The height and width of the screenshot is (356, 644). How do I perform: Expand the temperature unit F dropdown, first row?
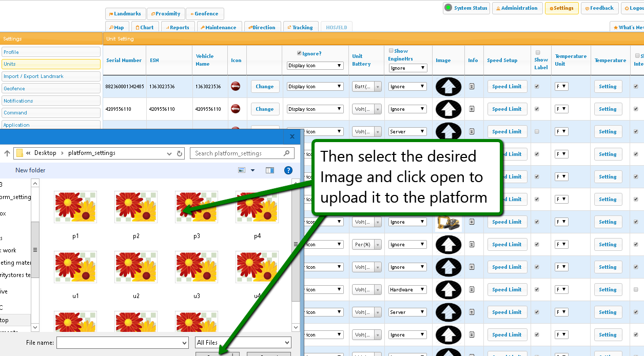(x=561, y=87)
